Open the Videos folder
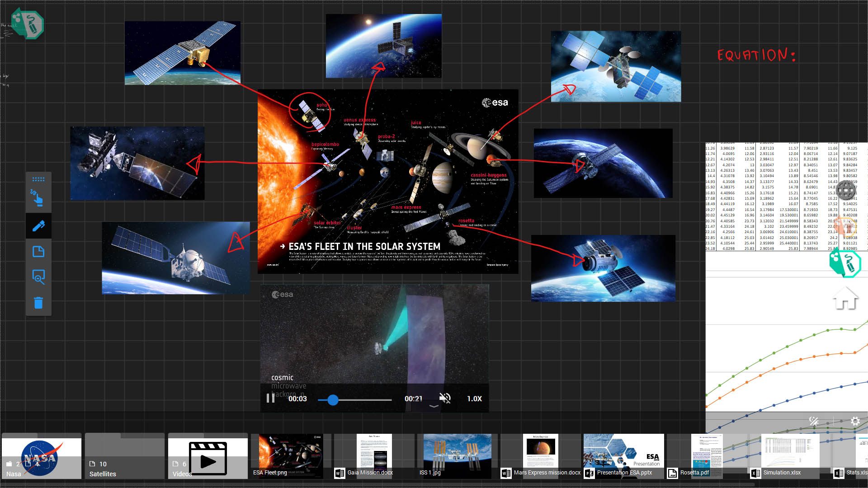Viewport: 868px width, 488px height. click(x=208, y=456)
